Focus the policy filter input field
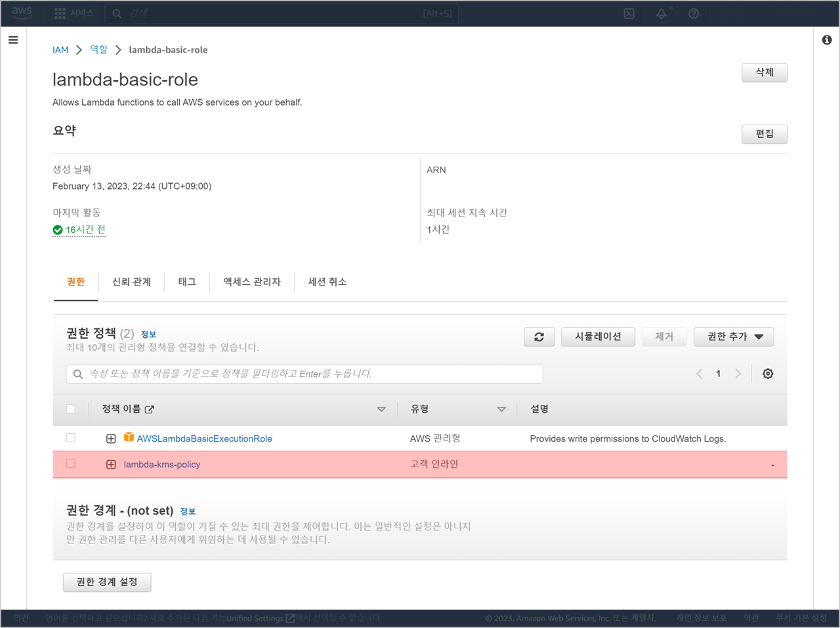Screen dimensions: 840x628 point(304,374)
